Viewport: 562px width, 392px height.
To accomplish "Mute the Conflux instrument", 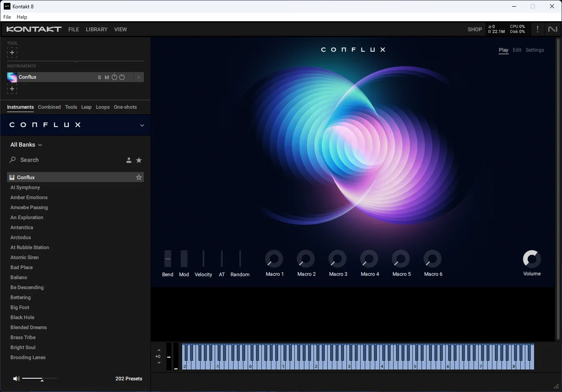I will tap(107, 77).
